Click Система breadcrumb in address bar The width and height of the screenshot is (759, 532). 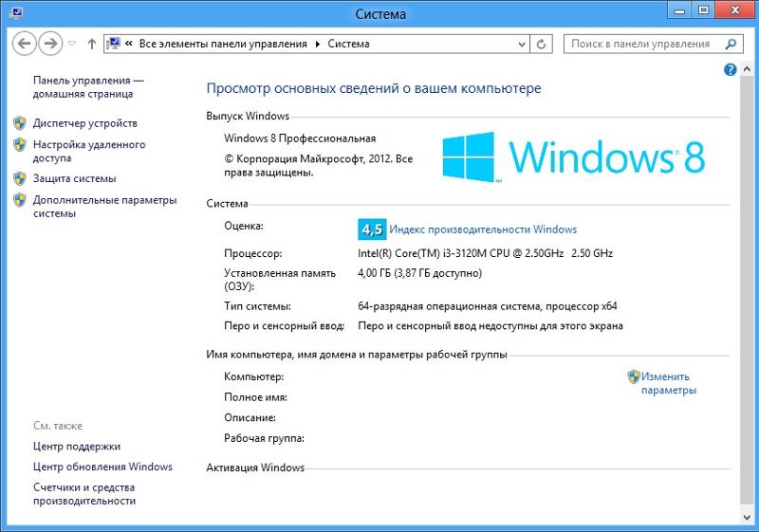(x=348, y=44)
